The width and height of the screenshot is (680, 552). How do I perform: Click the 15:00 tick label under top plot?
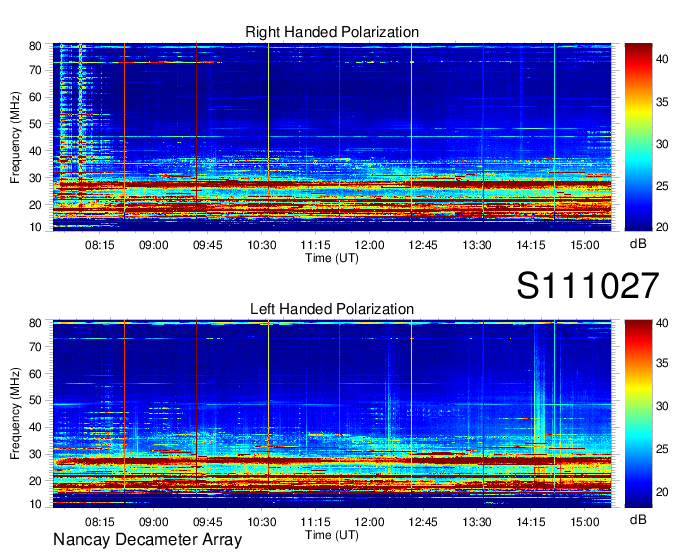click(585, 245)
